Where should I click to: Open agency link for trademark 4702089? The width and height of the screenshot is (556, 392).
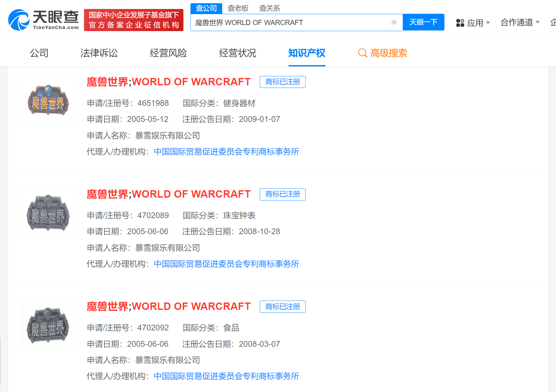coord(227,264)
